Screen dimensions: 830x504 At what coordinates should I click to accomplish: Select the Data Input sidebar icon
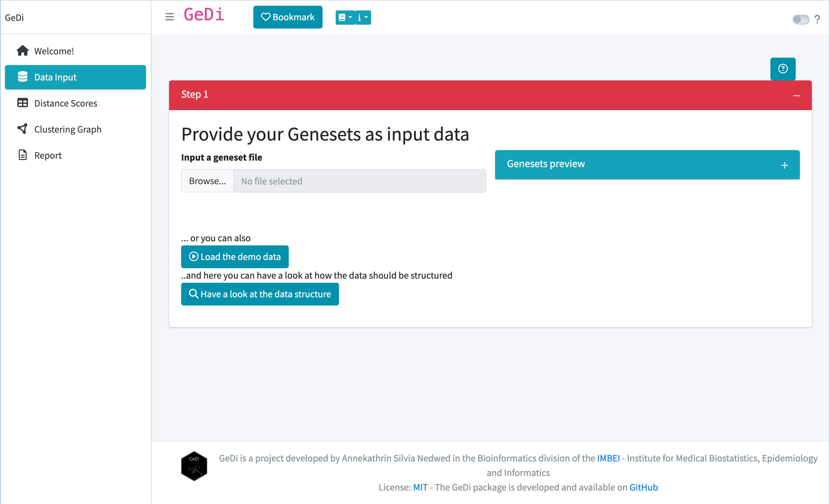click(x=22, y=77)
